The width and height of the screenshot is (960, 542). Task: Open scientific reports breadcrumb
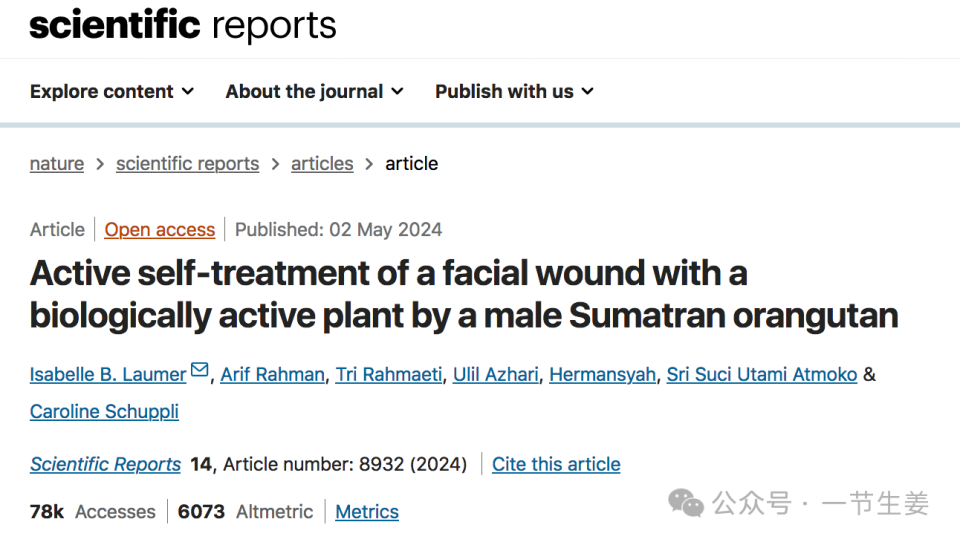tap(187, 164)
